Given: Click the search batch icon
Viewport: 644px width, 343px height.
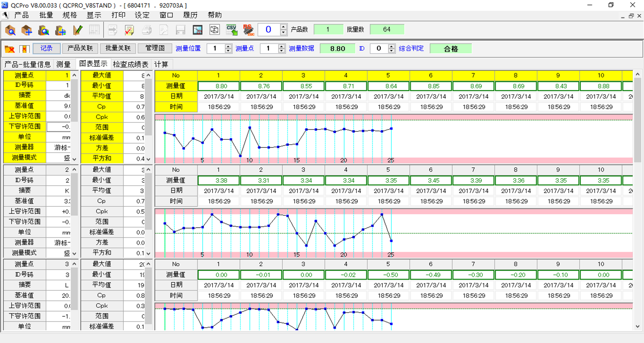Looking at the screenshot, I should pyautogui.click(x=43, y=30).
